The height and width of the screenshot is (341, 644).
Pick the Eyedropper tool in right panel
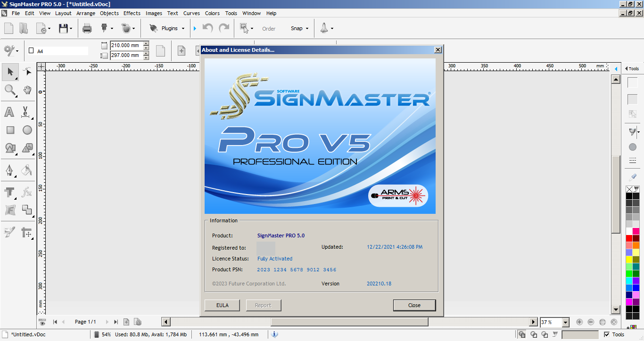[633, 177]
